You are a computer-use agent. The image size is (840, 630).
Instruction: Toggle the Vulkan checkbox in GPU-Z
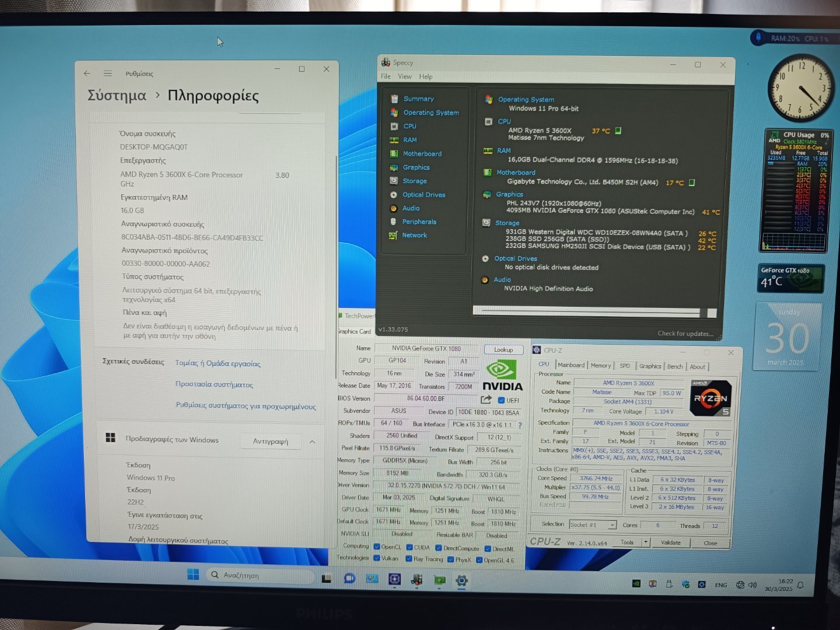(376, 558)
